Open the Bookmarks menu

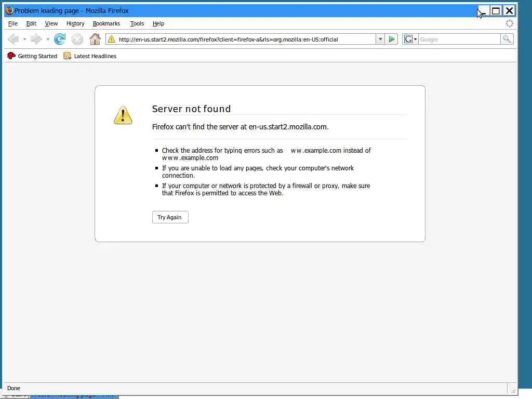[107, 23]
